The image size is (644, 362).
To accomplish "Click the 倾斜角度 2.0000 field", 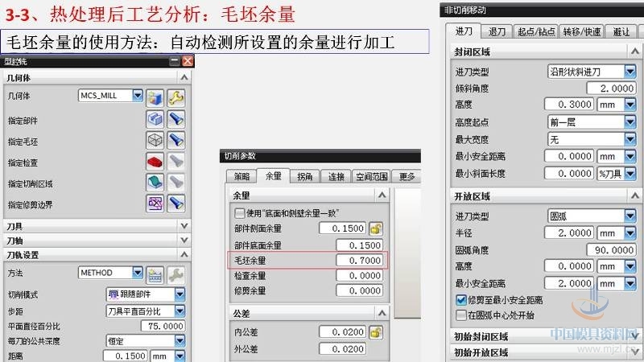I will (611, 88).
